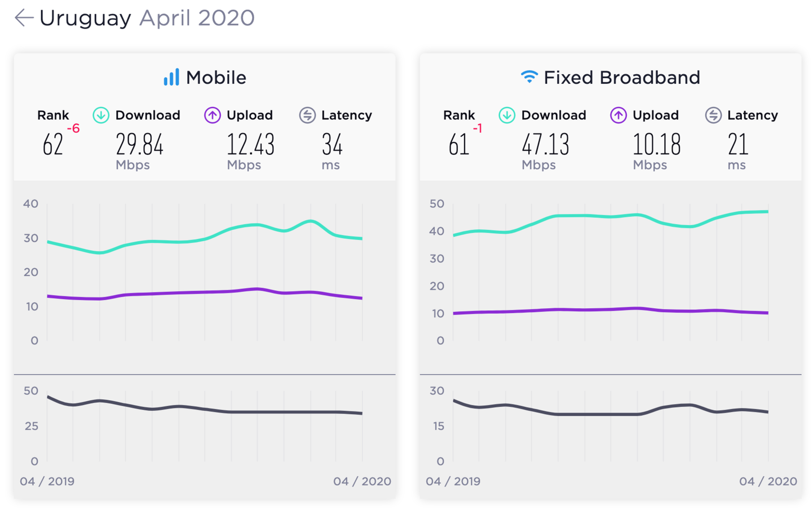Click the back arrow next to Uruguay
The height and width of the screenshot is (512, 812).
[x=24, y=18]
